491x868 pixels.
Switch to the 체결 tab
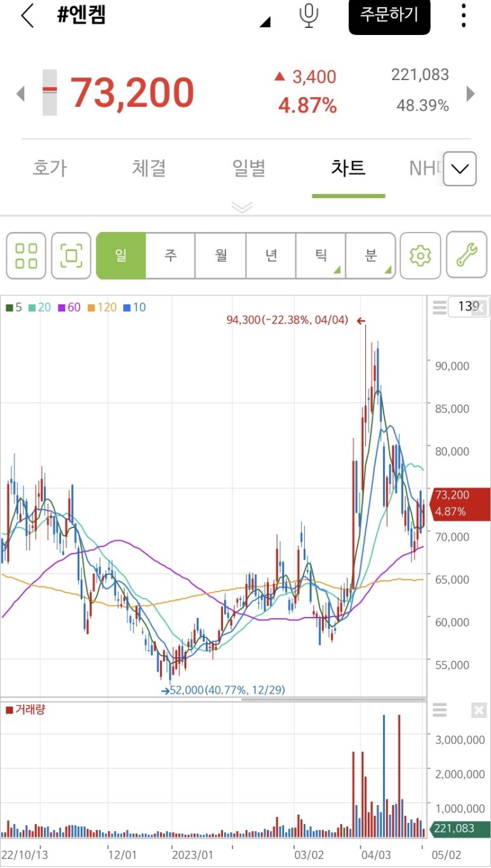tap(149, 168)
